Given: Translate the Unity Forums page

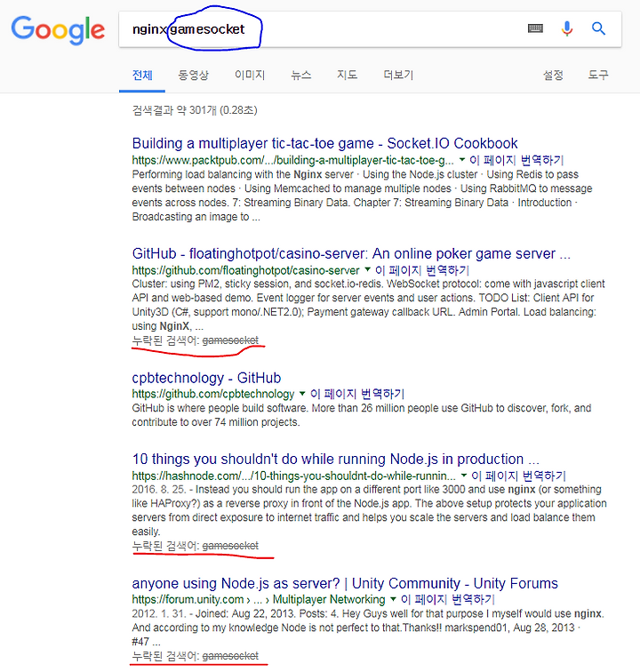Looking at the screenshot, I should [447, 599].
